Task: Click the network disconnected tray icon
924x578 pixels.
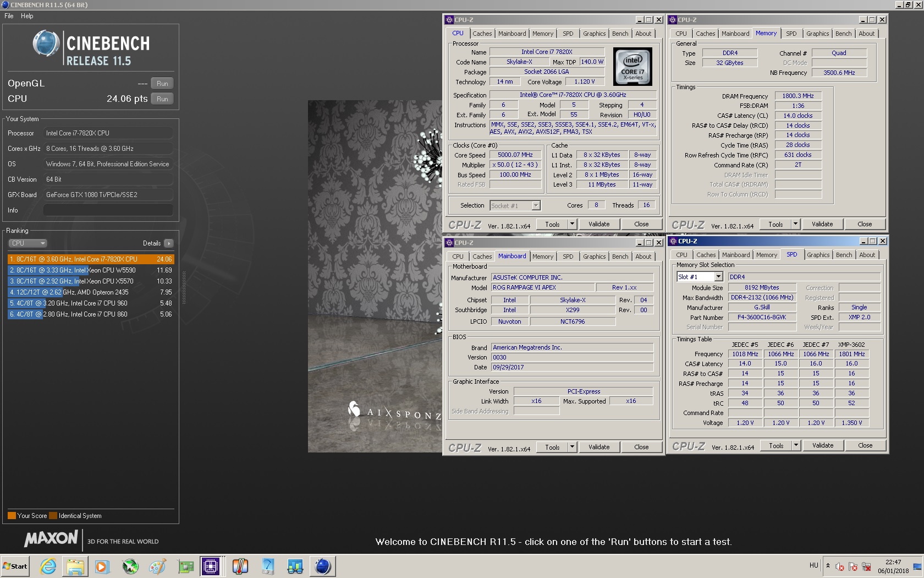Action: coord(866,566)
